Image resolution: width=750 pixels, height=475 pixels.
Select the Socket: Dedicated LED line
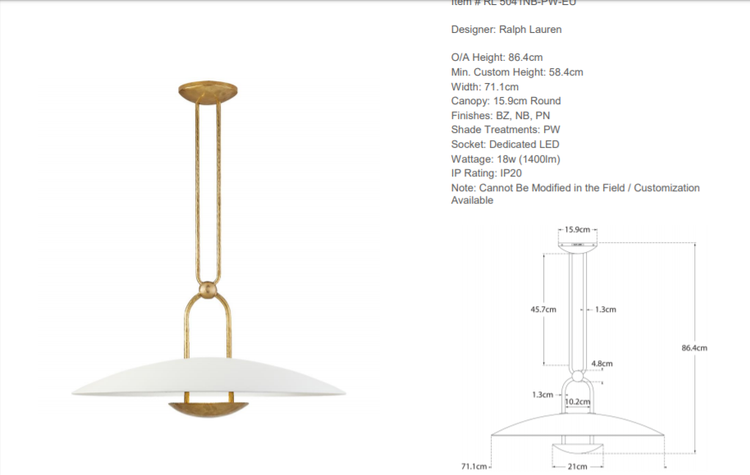(505, 144)
